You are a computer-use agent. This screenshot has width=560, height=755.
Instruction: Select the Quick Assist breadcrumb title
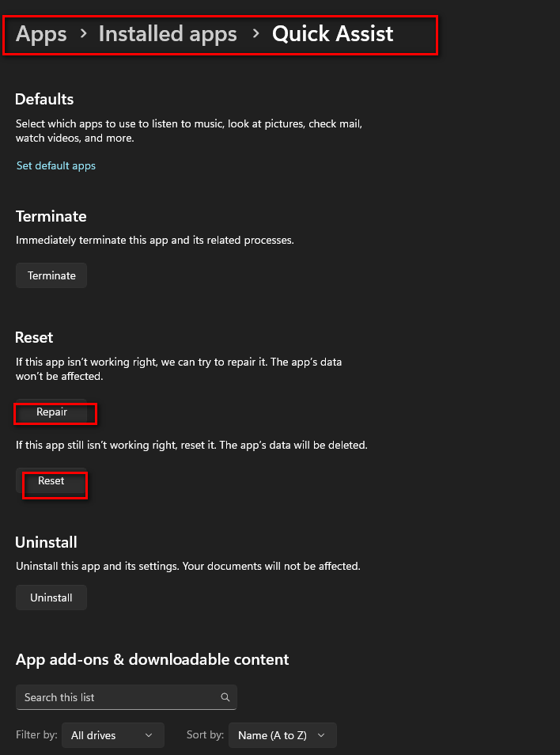(x=332, y=34)
